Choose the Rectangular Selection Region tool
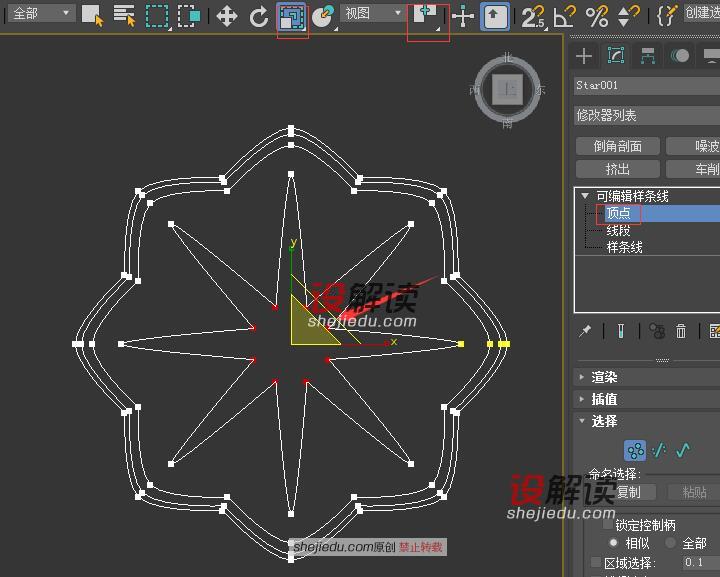Viewport: 720px width, 577px height. pos(158,17)
